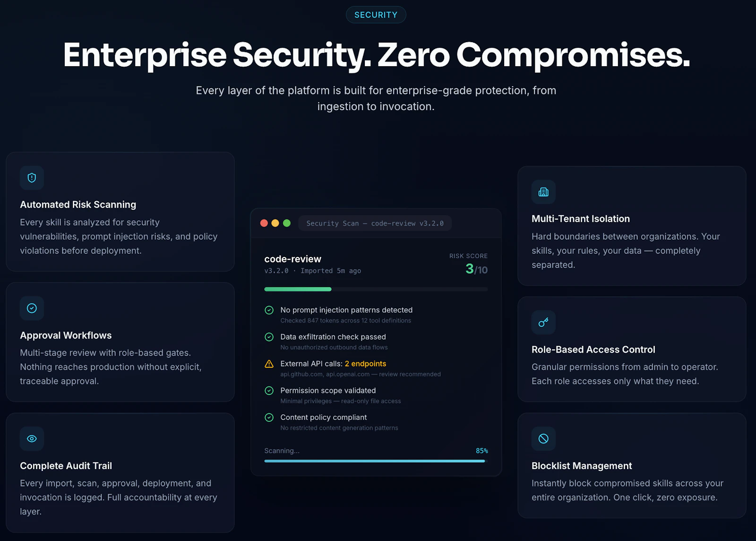Click the warning triangle next to External API calls

269,364
